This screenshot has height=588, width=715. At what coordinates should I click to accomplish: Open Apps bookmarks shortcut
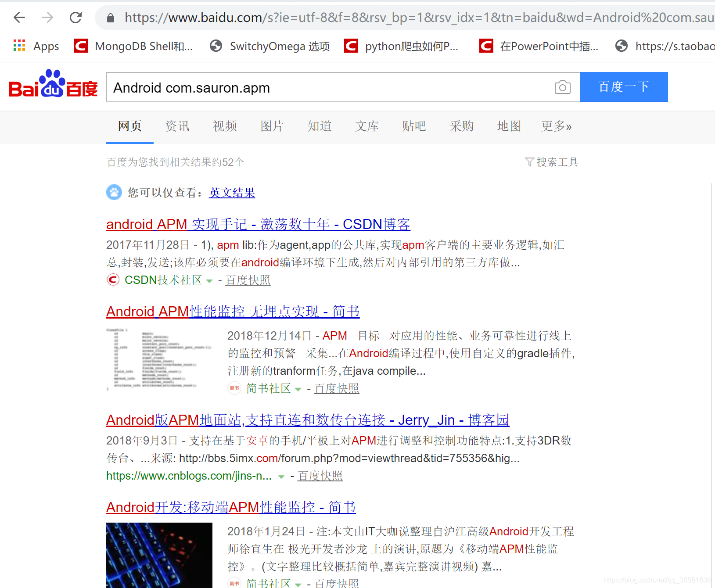tap(36, 46)
